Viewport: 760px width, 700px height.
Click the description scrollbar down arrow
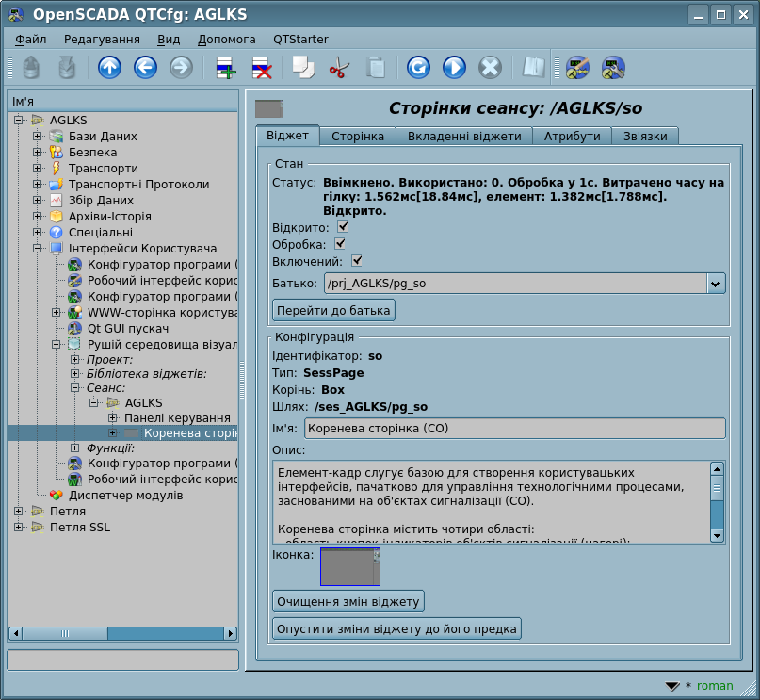point(717,535)
